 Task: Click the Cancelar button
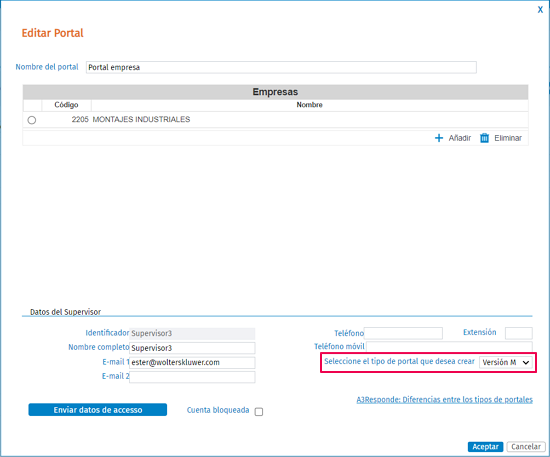coord(526,446)
